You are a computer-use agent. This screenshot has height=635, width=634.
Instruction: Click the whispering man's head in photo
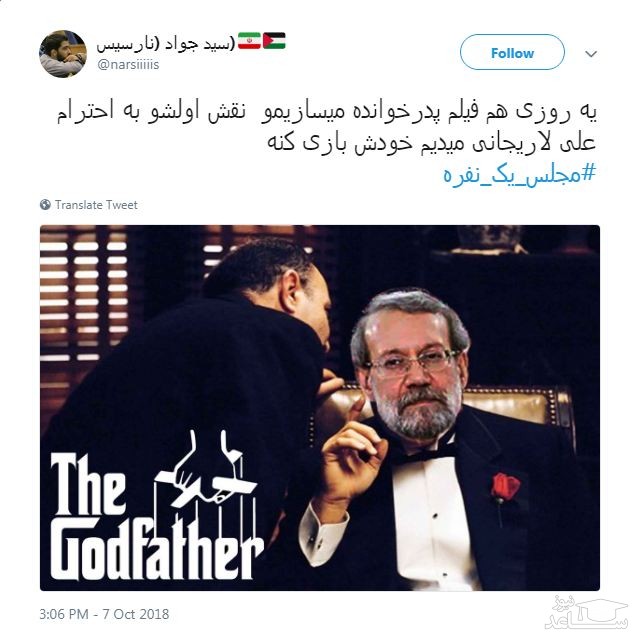point(275,290)
